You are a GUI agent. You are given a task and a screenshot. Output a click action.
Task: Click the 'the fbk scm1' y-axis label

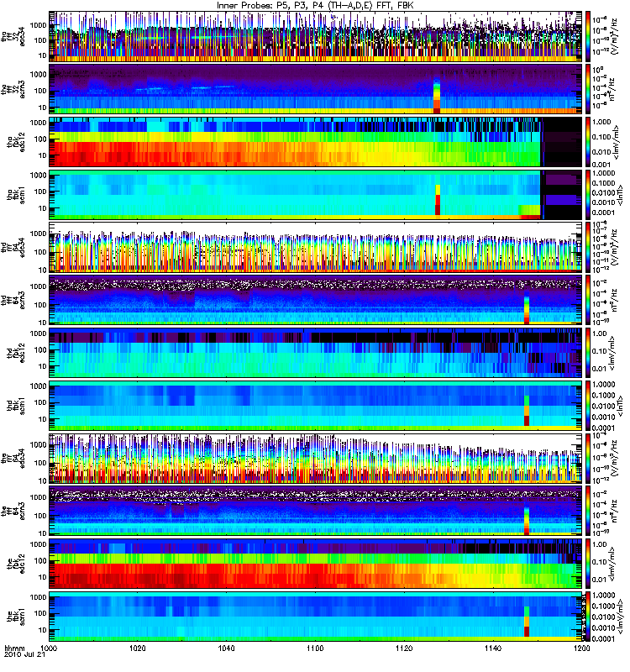pos(16,617)
